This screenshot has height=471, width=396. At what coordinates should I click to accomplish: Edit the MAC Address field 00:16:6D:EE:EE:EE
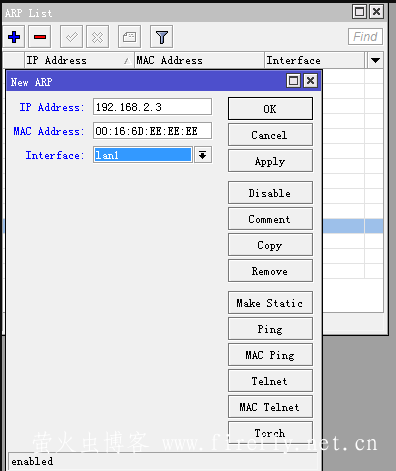[x=152, y=131]
